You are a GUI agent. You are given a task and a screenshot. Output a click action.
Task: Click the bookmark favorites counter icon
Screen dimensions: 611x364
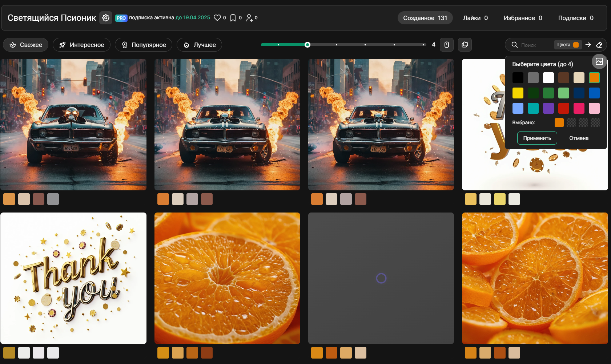point(233,18)
